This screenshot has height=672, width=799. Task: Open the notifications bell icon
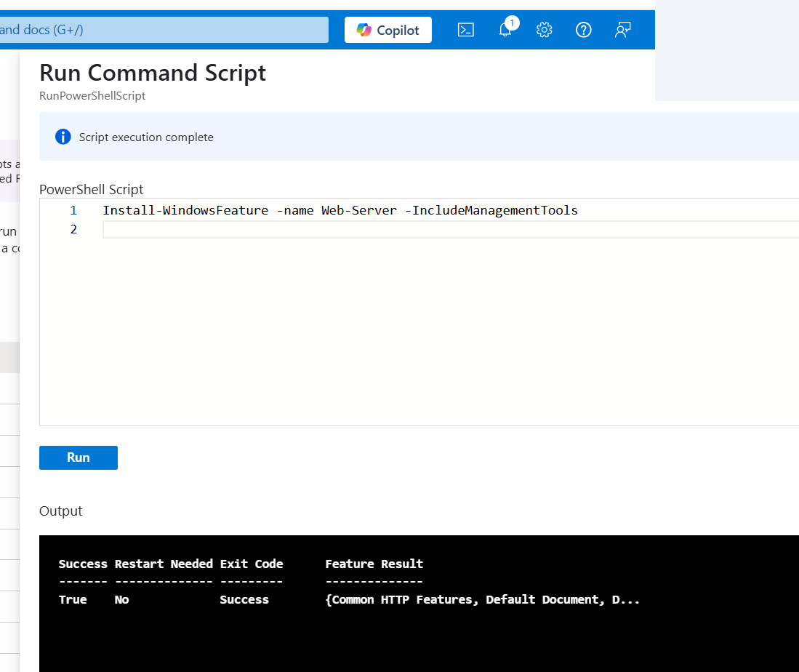pos(505,30)
